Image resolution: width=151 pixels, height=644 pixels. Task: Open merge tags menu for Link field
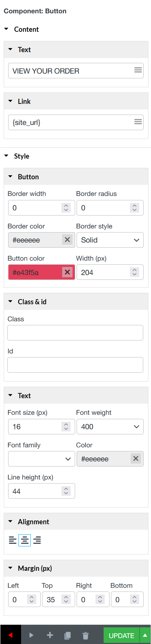click(x=138, y=122)
